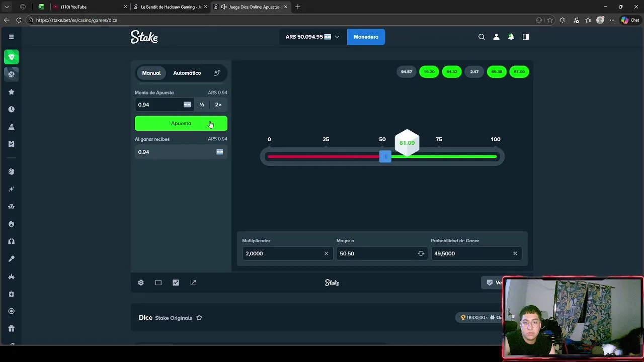Open search magnifier in Stake header
The height and width of the screenshot is (362, 644).
[x=481, y=37]
